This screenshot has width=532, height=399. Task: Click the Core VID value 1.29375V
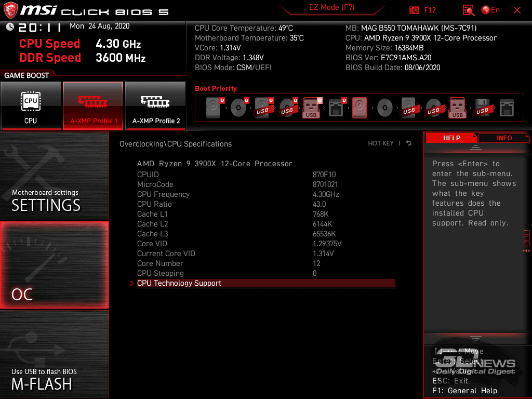click(x=327, y=243)
